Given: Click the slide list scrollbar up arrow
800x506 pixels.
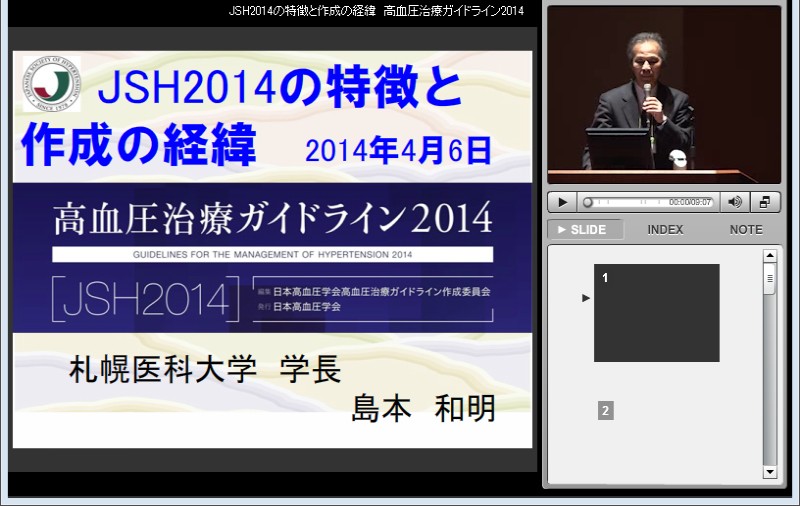Looking at the screenshot, I should tap(770, 254).
